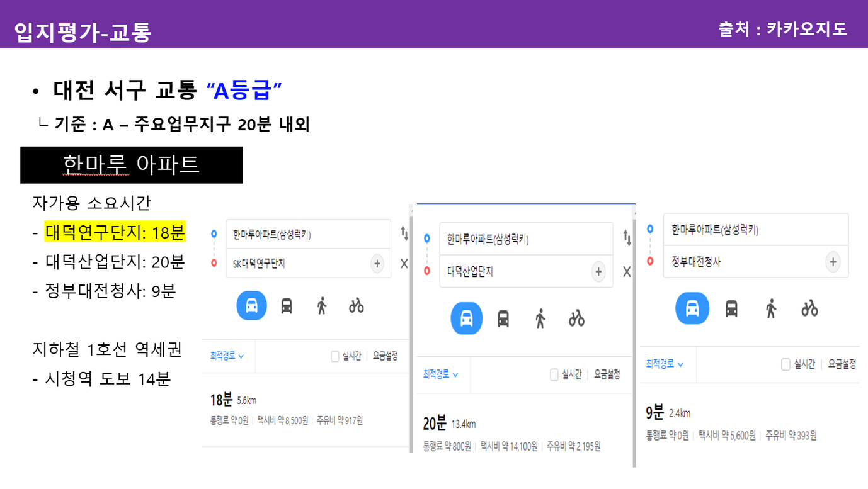This screenshot has width=868, height=489.
Task: Click the 지하철 1호선 역세권 heading
Action: [x=107, y=349]
